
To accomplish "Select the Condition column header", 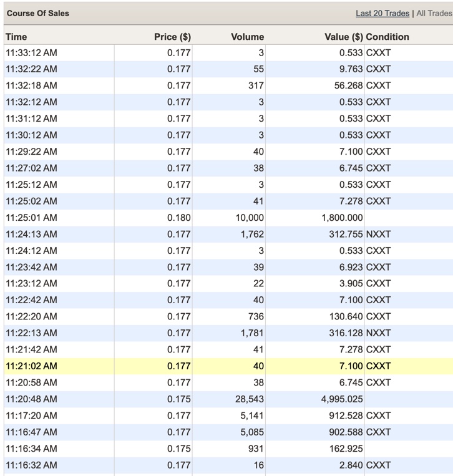I will point(387,37).
